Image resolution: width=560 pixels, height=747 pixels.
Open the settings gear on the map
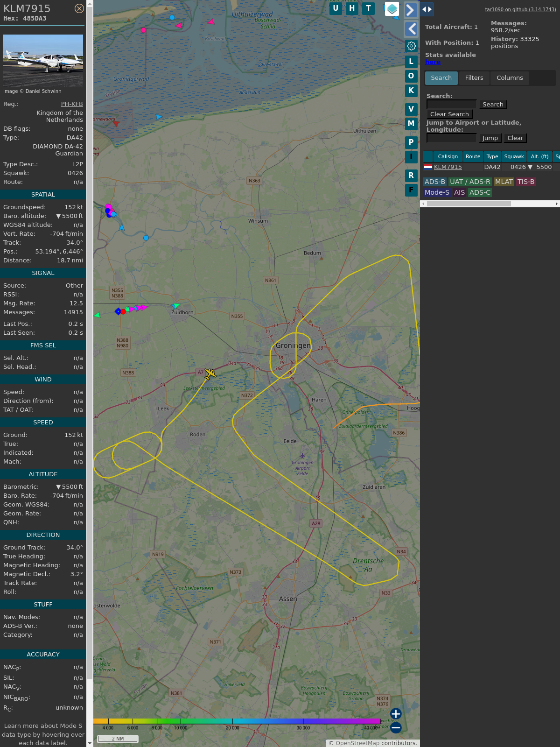pos(411,46)
